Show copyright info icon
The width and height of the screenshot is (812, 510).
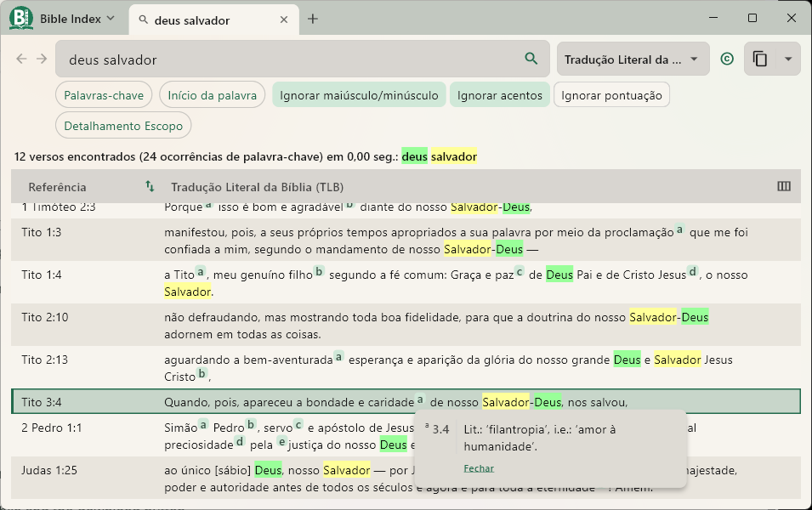click(x=727, y=59)
